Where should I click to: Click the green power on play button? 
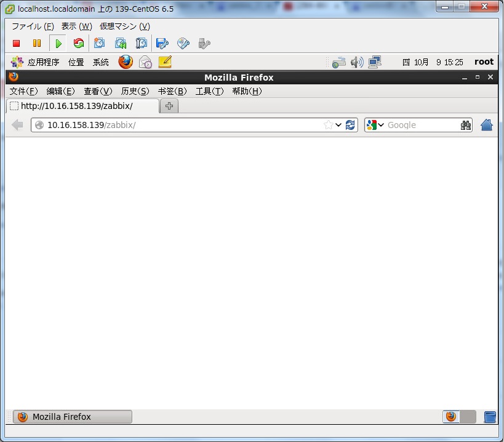point(58,43)
